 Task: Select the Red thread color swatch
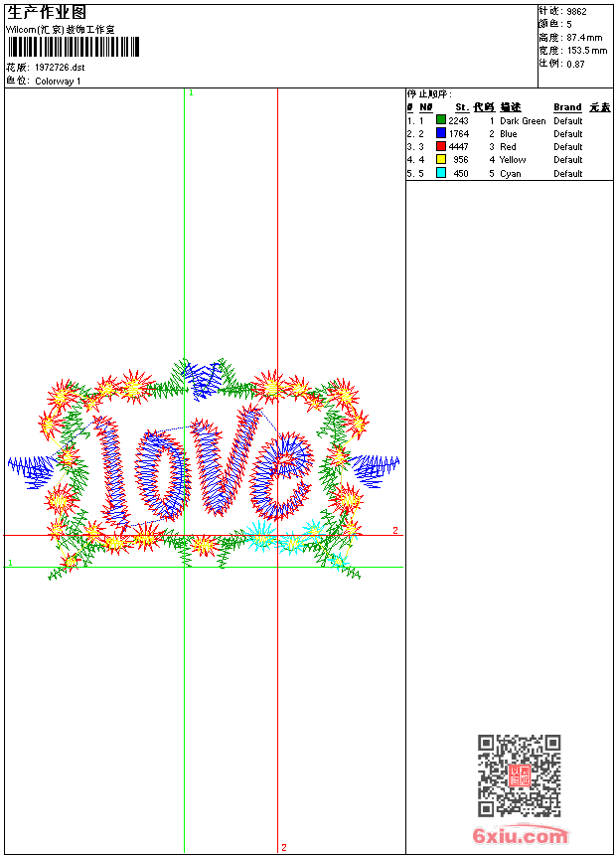(x=441, y=146)
